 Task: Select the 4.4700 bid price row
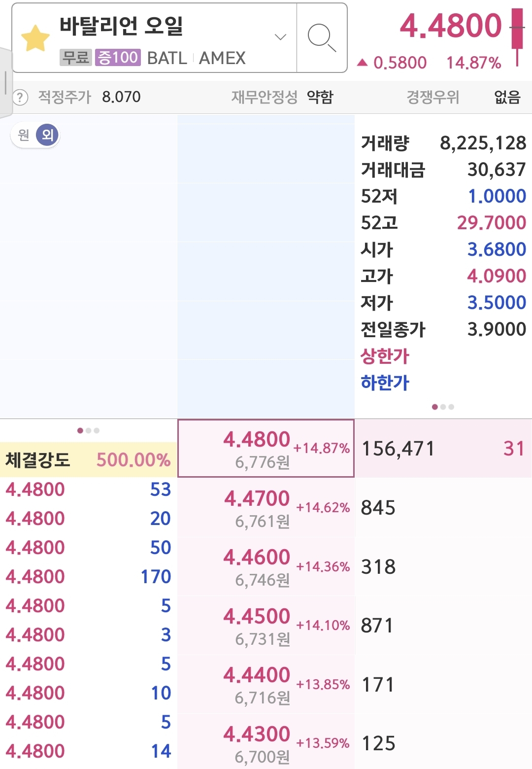pos(266,508)
